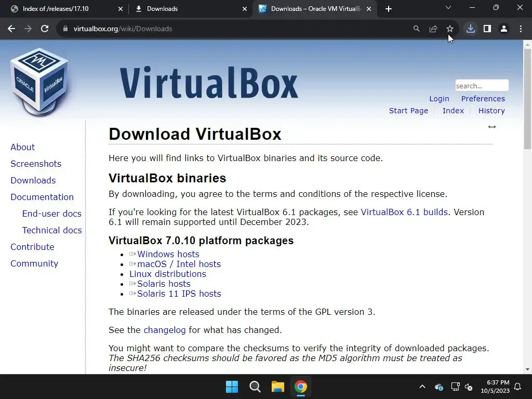The height and width of the screenshot is (399, 532).
Task: Show hidden system tray icons
Action: coord(422,387)
